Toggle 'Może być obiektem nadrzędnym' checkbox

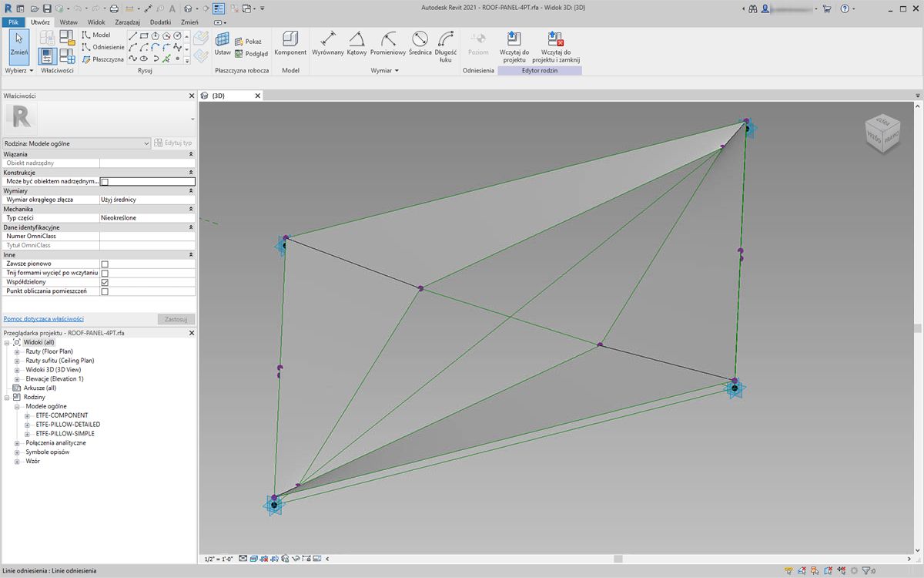pyautogui.click(x=105, y=182)
